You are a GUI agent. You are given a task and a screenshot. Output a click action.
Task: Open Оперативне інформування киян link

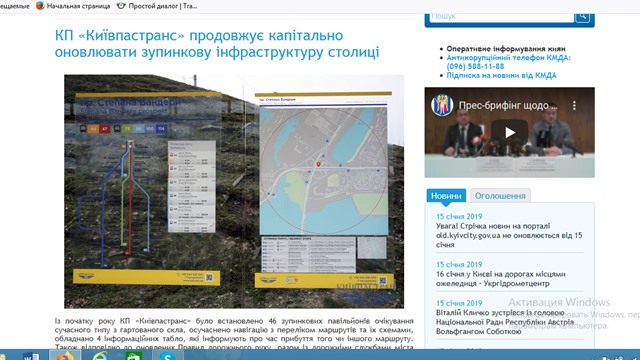(506, 49)
